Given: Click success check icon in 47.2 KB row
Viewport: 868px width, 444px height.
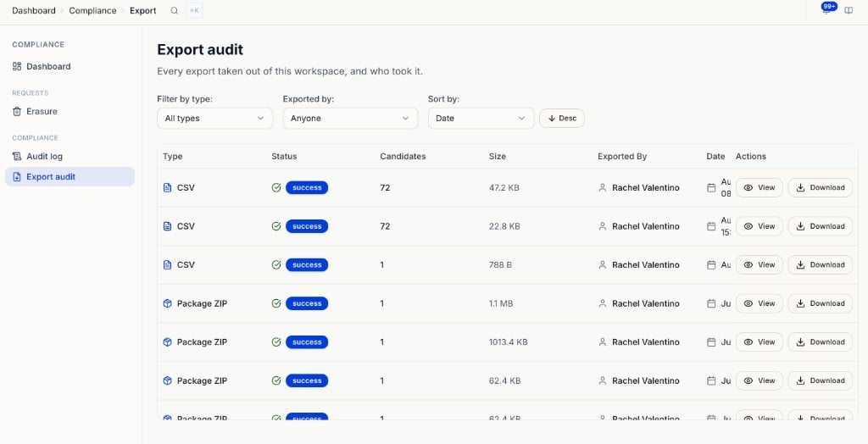Looking at the screenshot, I should (x=276, y=187).
